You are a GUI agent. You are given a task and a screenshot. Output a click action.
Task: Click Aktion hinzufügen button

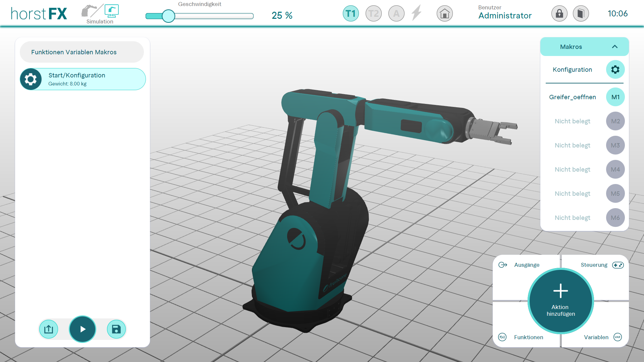[x=560, y=301]
